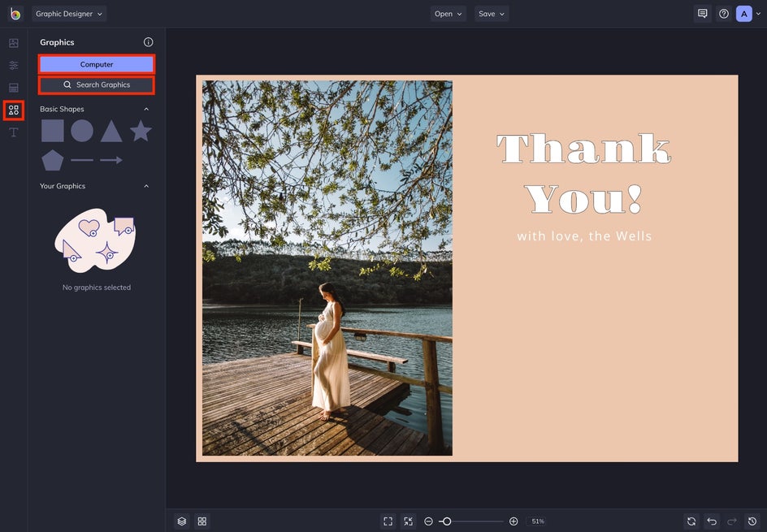This screenshot has width=767, height=532.
Task: Open the Edit adjustments sliders icon
Action: point(14,65)
